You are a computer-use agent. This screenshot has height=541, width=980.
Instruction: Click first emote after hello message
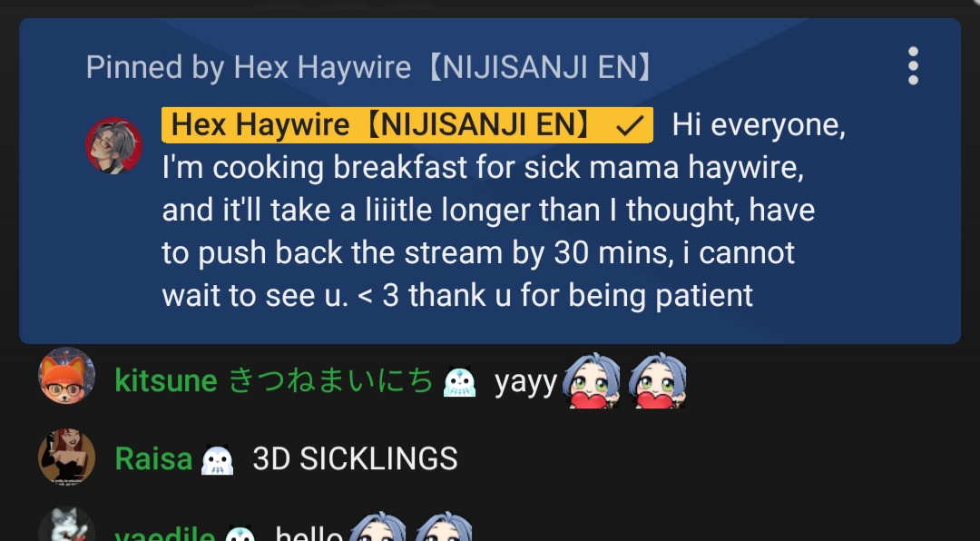(x=377, y=526)
